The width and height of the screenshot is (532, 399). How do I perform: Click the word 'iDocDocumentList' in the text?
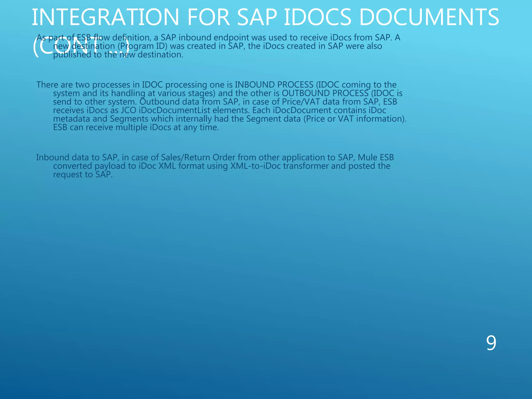[x=174, y=110]
